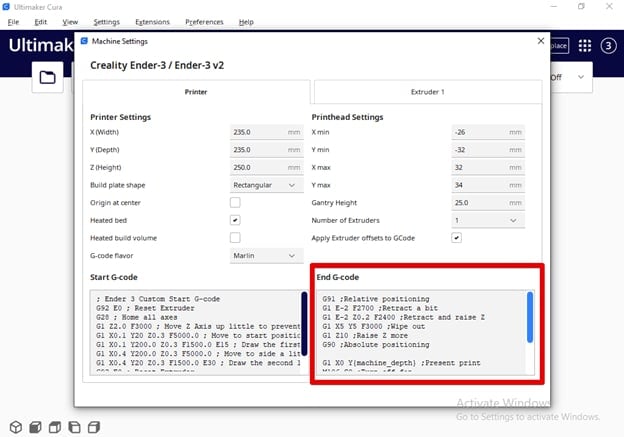624x437 pixels.
Task: Open the account circle icon numbered 3
Action: (608, 46)
